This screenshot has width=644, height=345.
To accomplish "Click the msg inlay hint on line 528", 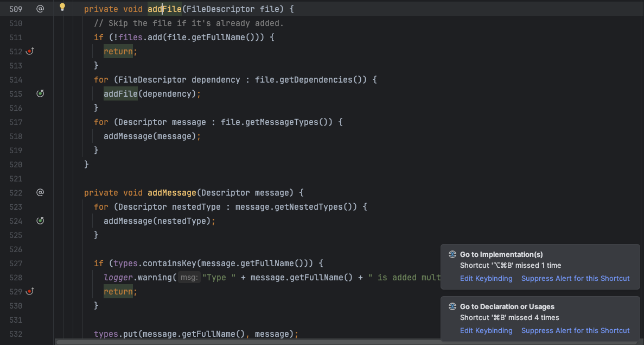I will tap(189, 277).
